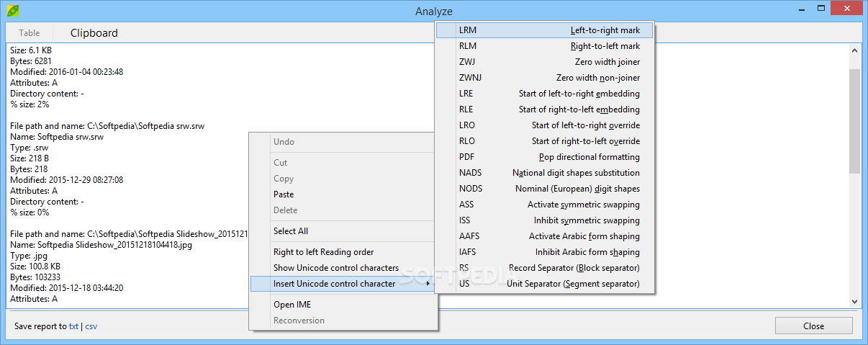
Task: Click text '% size: 0%'
Action: pos(30,212)
